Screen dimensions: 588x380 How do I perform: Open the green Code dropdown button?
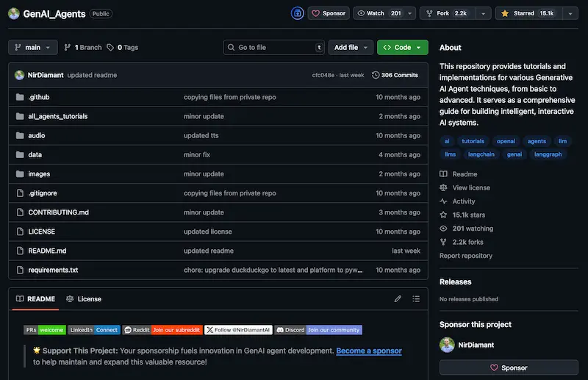click(402, 47)
